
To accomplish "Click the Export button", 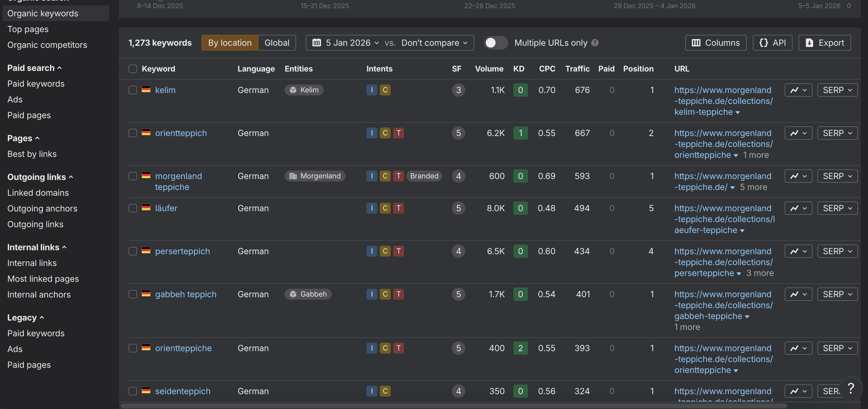I will [824, 43].
